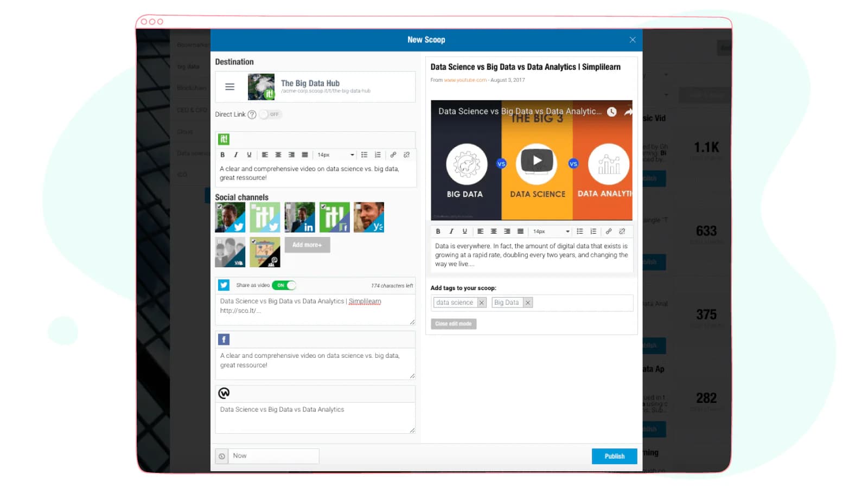Play the Data Science video preview
The image size is (868, 488).
pyautogui.click(x=537, y=161)
